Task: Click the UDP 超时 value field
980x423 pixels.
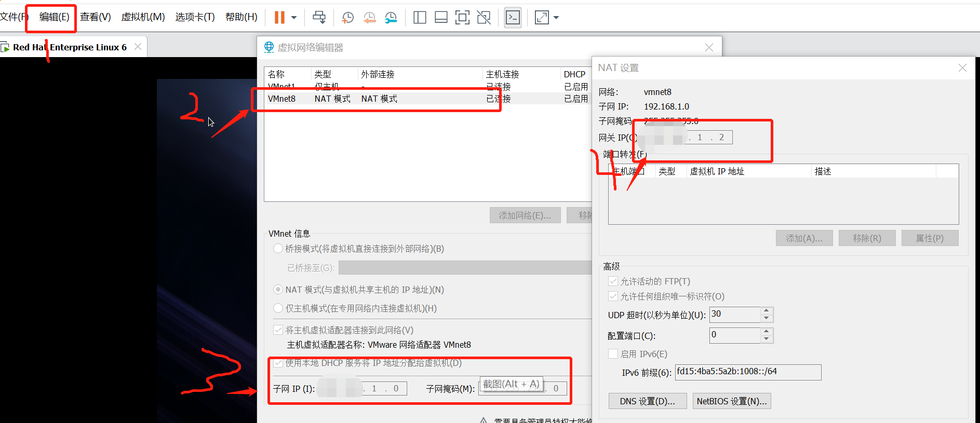Action: point(735,315)
